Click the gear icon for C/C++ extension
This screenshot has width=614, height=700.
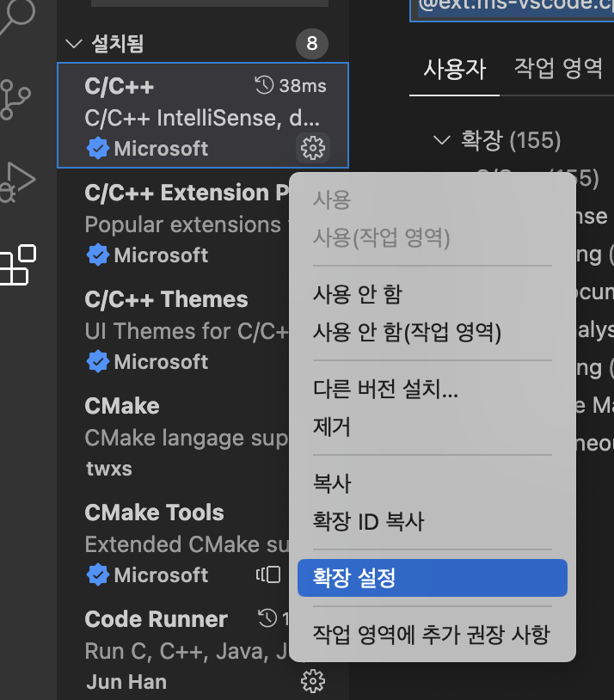pos(312,148)
